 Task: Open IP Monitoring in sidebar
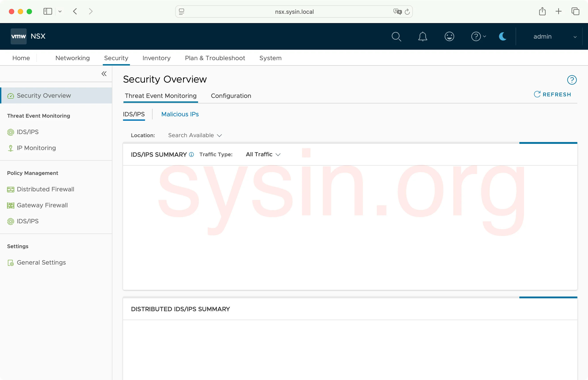coord(36,148)
